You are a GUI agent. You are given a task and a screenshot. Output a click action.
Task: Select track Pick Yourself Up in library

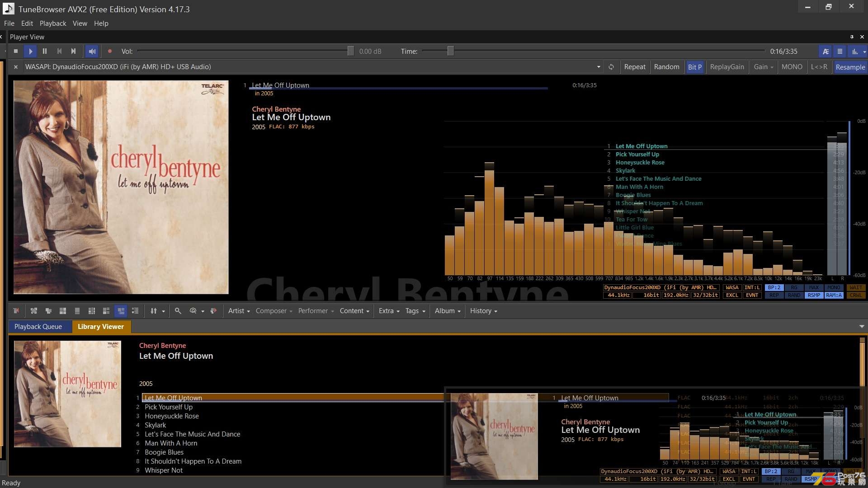click(169, 407)
